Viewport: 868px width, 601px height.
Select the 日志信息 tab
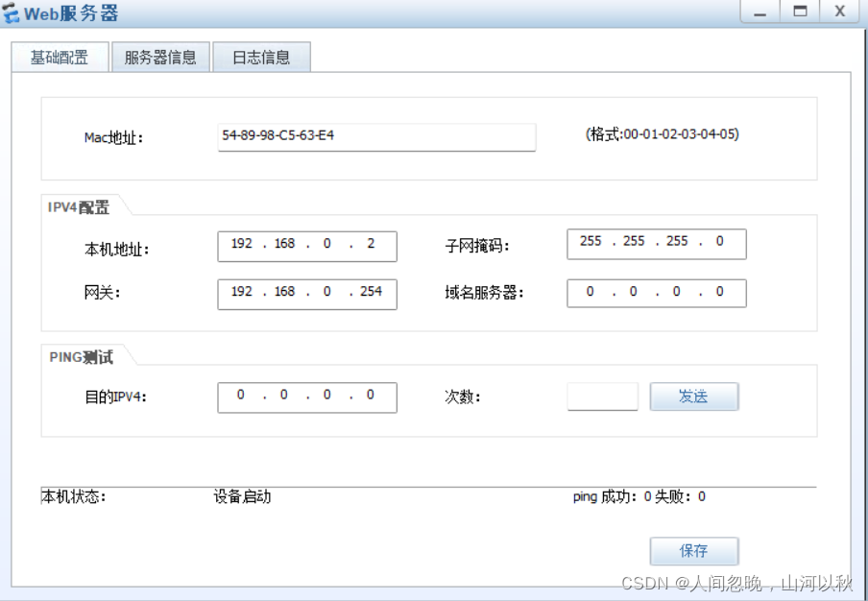coord(261,58)
